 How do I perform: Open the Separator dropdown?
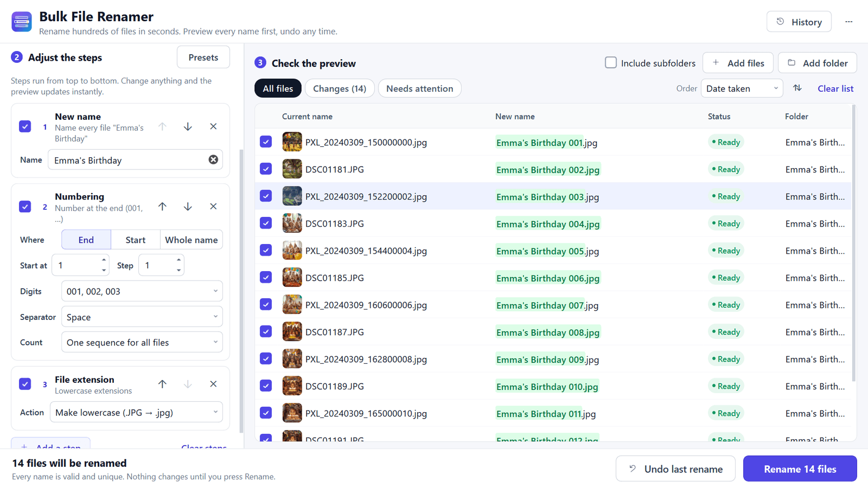[x=142, y=317]
